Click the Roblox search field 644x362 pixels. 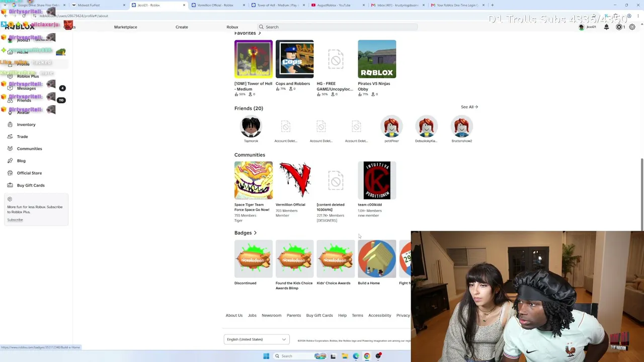337,27
